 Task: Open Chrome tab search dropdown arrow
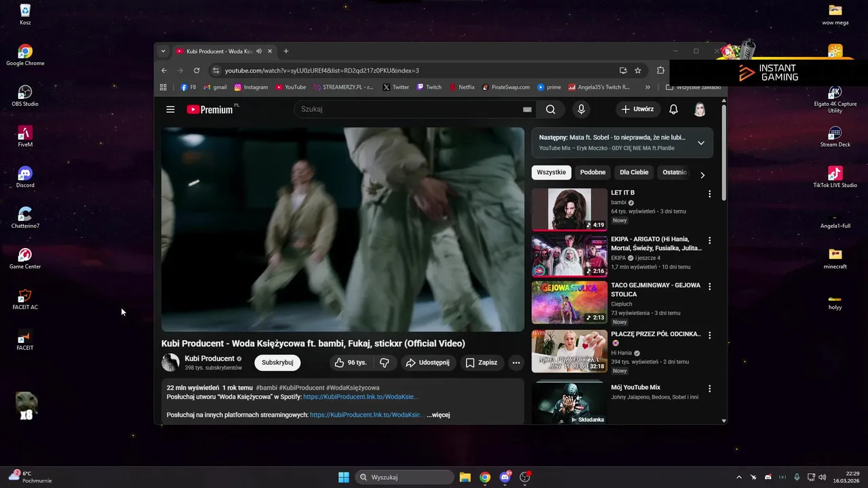click(x=163, y=52)
